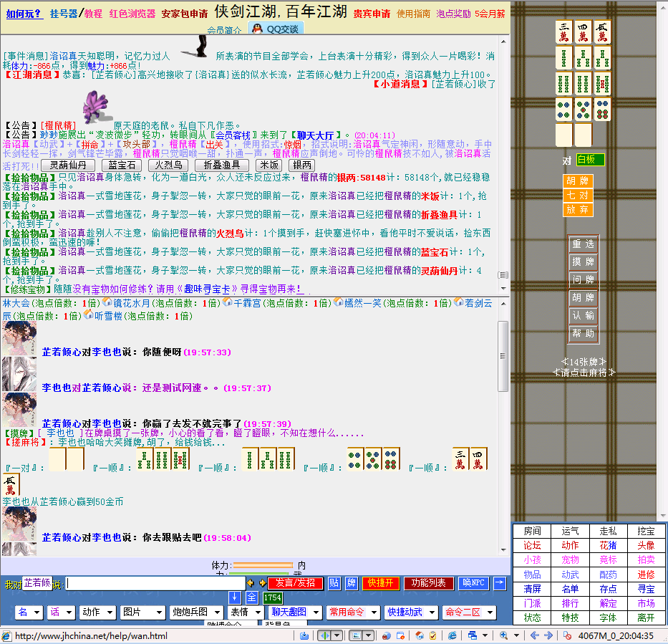
Task: Click the message text input field
Action: click(155, 583)
